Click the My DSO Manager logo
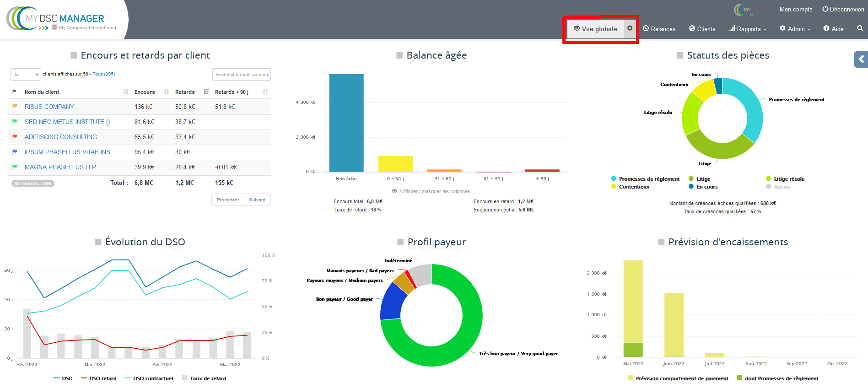 point(62,20)
